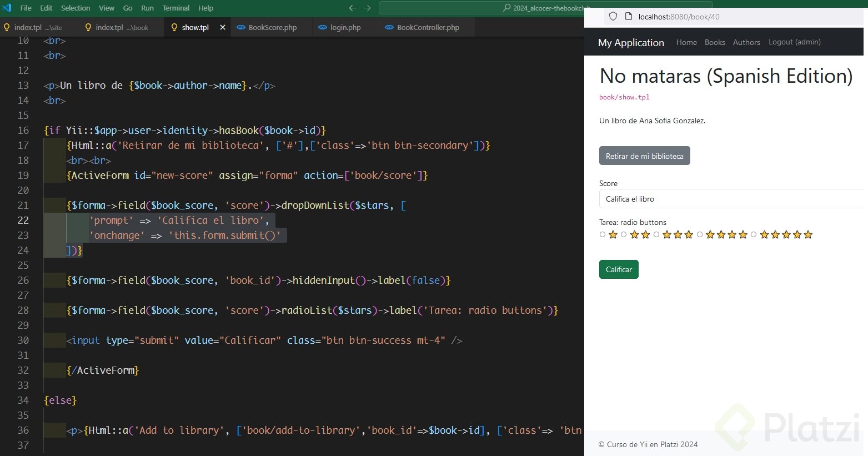Click the search magnifier icon in command bar

[506, 8]
